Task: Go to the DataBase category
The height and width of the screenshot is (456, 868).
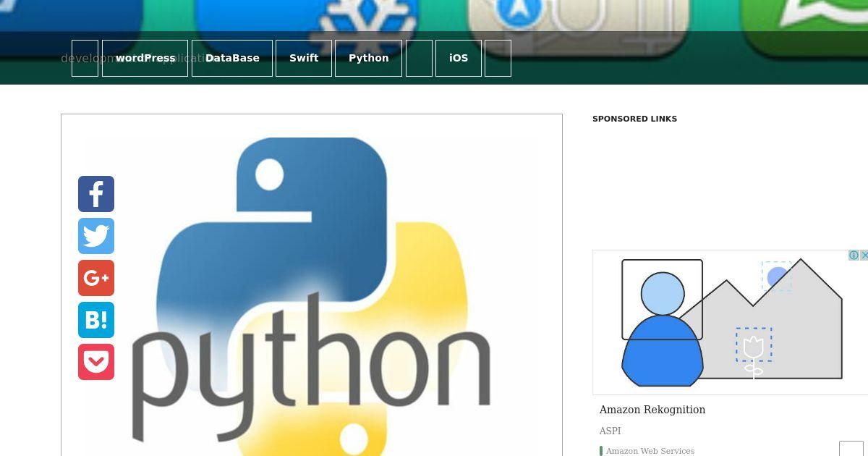Action: coord(232,58)
